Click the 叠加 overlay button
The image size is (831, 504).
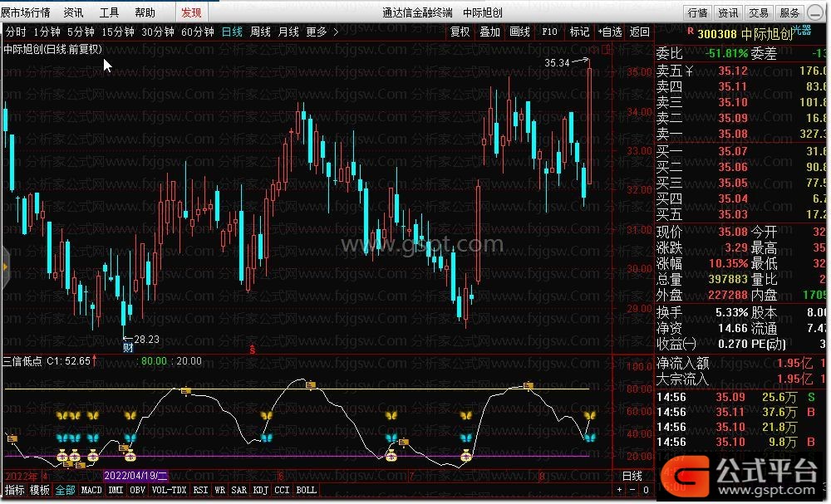(x=489, y=32)
